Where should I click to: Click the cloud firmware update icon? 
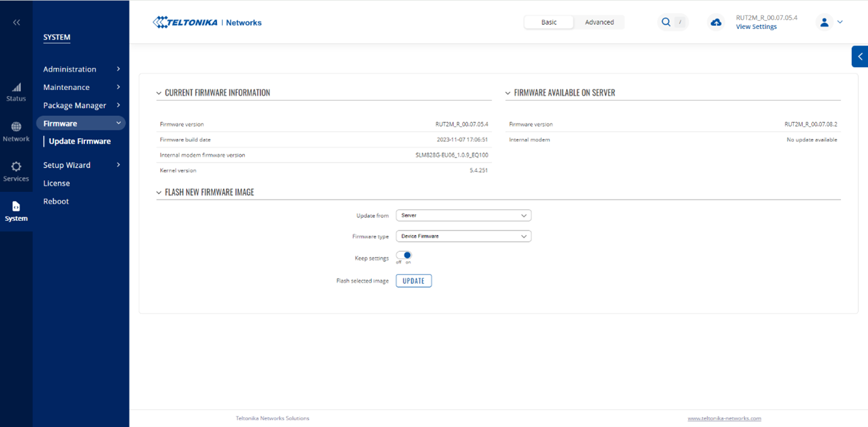pyautogui.click(x=716, y=23)
